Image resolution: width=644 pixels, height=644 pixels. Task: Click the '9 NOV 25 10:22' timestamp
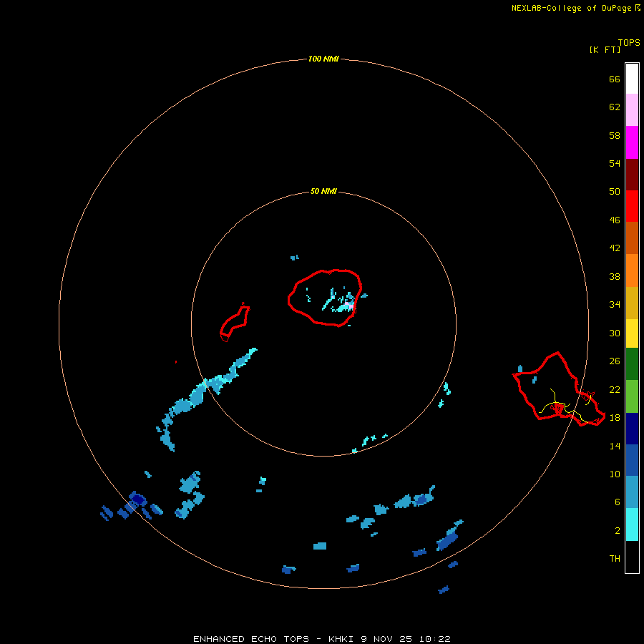tap(406, 639)
